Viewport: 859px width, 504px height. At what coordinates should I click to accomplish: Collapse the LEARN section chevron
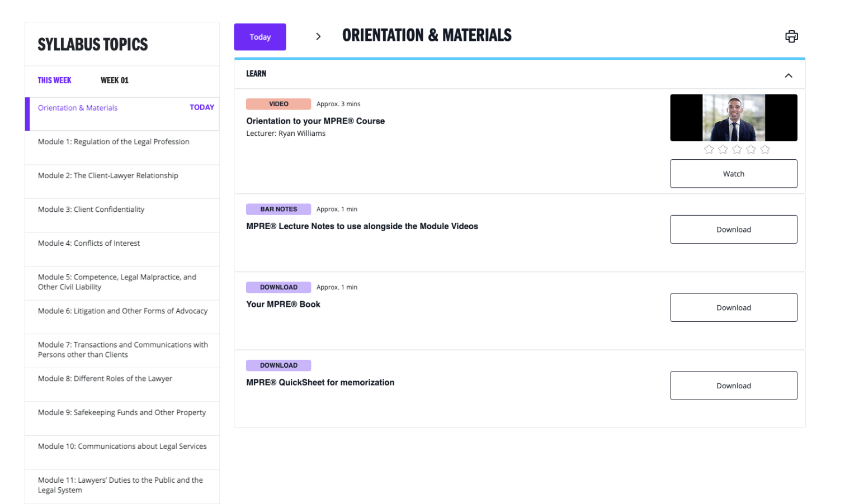(x=788, y=75)
